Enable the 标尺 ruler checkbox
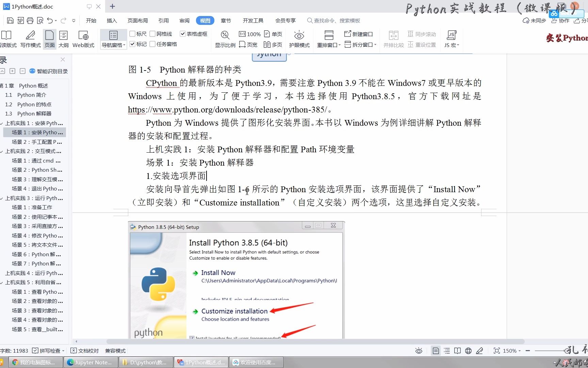588x368 pixels. click(133, 33)
